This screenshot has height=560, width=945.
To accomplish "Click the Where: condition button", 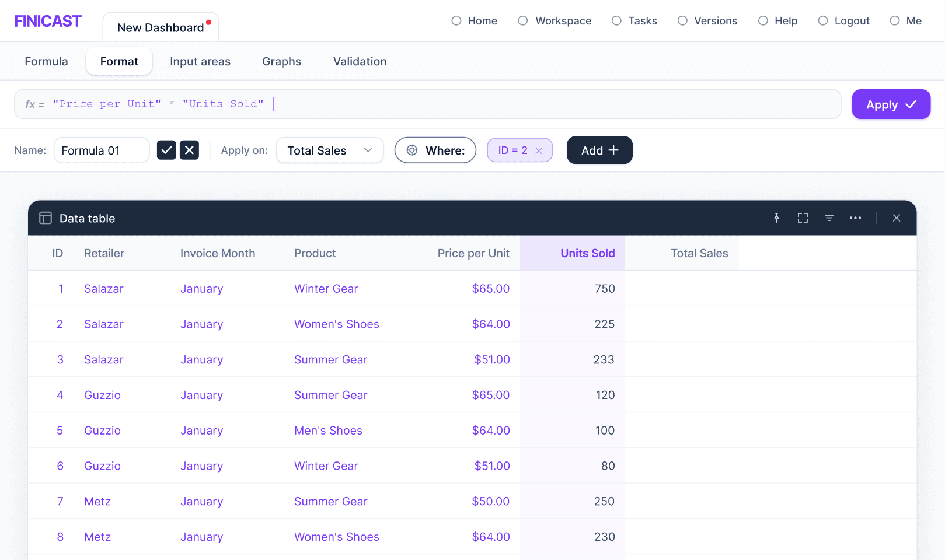I will point(435,150).
